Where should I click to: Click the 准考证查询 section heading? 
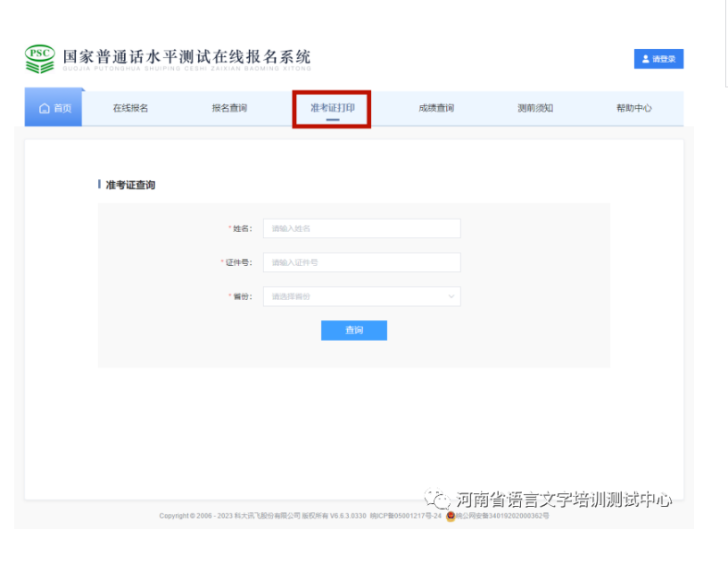(x=130, y=185)
